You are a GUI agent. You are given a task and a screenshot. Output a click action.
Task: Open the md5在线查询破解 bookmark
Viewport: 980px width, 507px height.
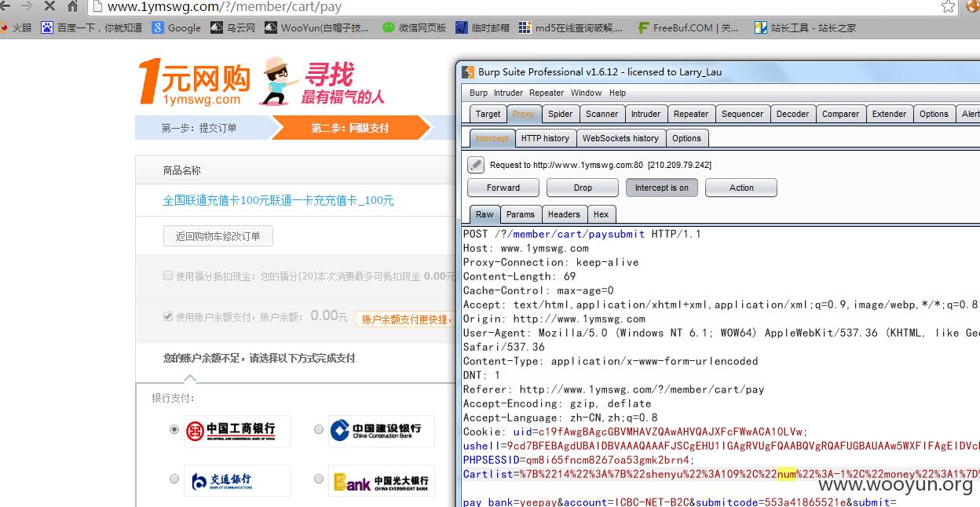pos(571,27)
